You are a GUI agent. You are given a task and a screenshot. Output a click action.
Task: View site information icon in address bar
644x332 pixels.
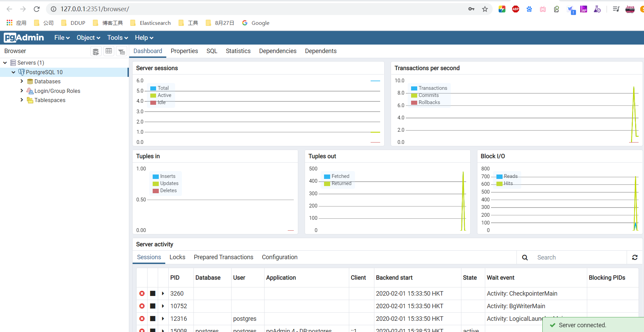tap(53, 9)
